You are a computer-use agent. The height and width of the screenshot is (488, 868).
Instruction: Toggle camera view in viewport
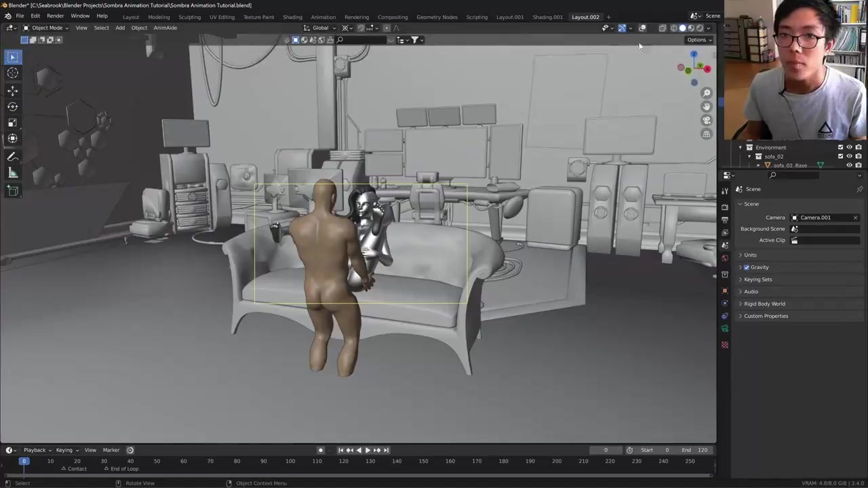(707, 120)
